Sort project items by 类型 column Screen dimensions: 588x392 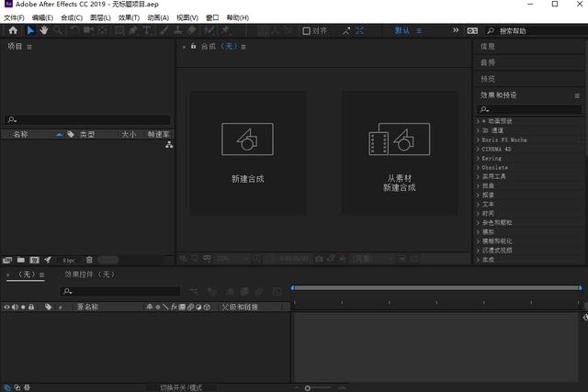[x=87, y=134]
